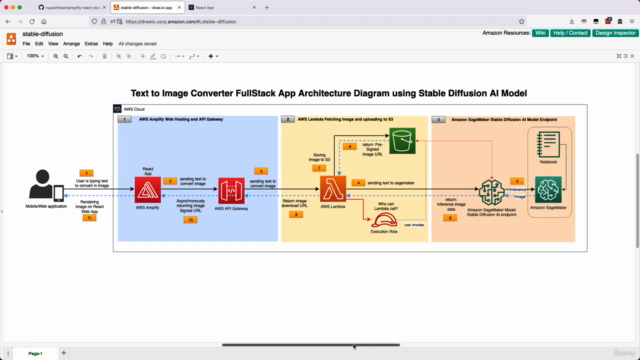640x360 pixels.
Task: Switch to the React App browser tab
Action: (222, 7)
